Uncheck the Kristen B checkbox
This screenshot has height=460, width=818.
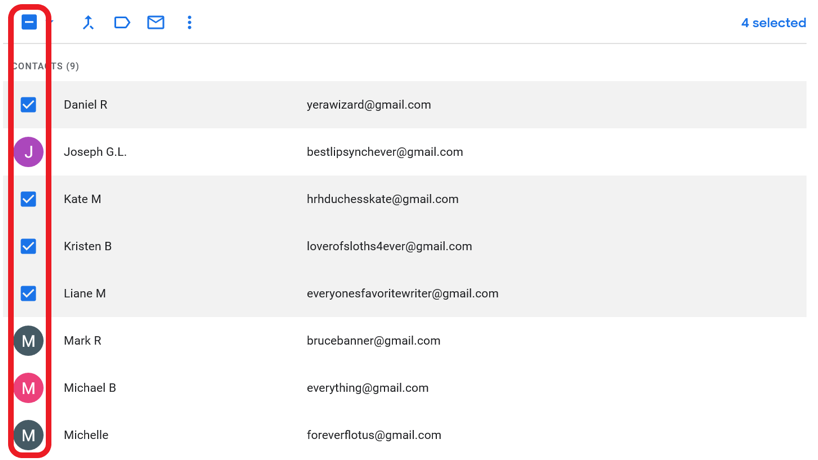[x=28, y=246]
